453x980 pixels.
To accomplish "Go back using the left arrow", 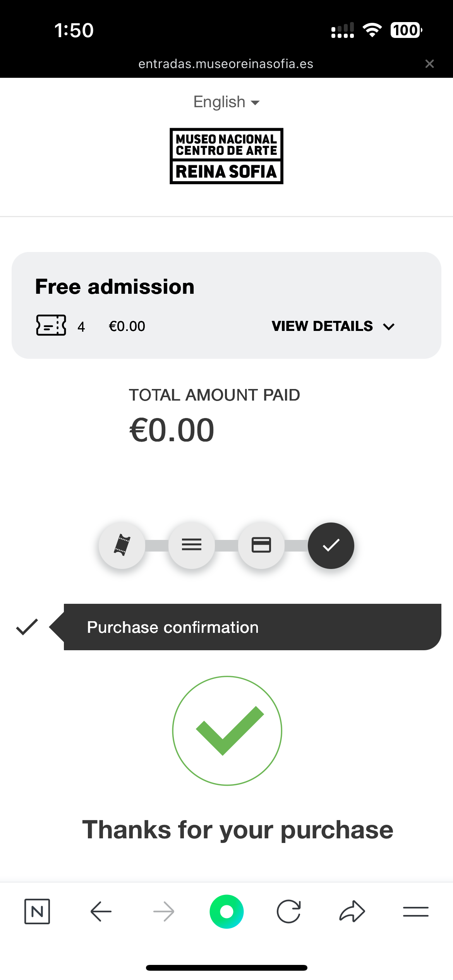I will click(x=101, y=911).
